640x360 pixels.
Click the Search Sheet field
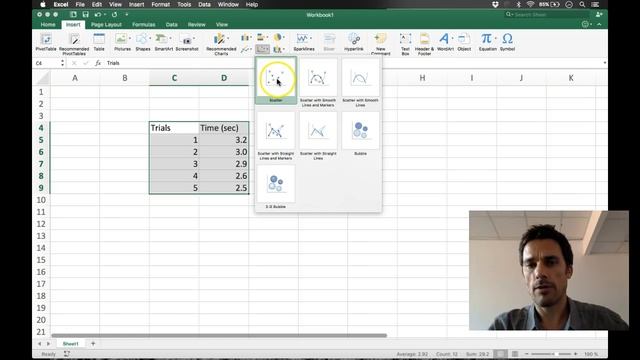coord(547,14)
